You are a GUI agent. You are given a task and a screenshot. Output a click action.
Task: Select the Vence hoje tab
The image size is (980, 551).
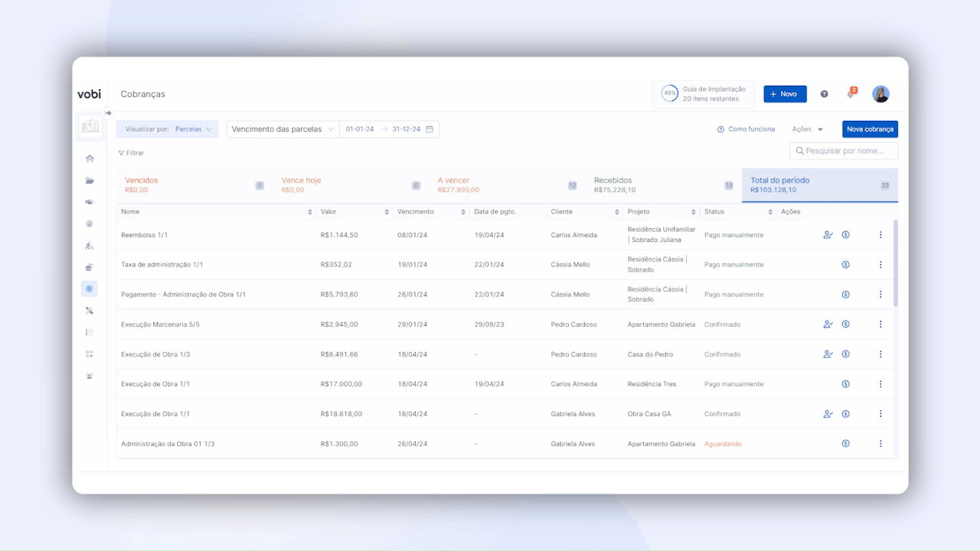pos(351,185)
